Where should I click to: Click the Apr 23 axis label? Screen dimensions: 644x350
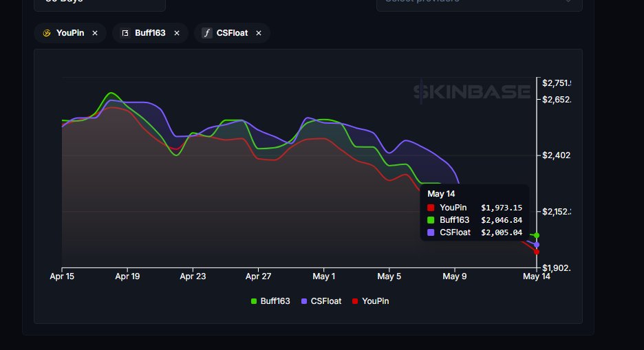[193, 276]
